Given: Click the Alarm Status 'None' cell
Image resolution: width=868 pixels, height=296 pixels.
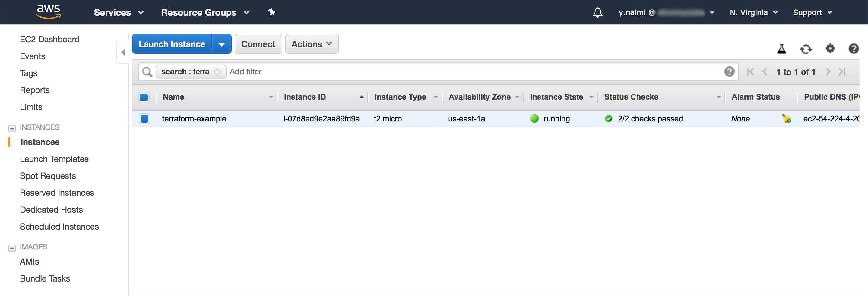Looking at the screenshot, I should tap(740, 118).
